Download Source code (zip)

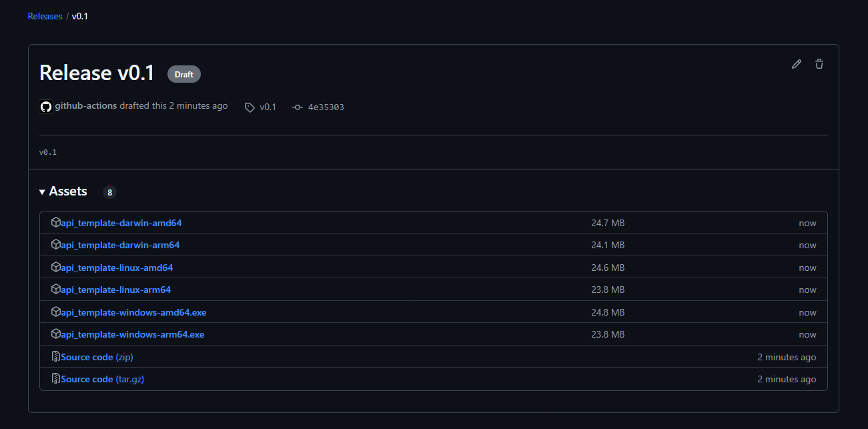click(97, 356)
